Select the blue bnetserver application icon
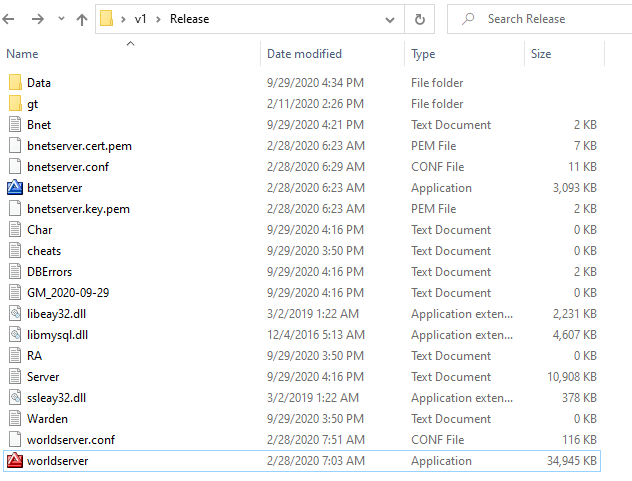The image size is (632, 481). (x=15, y=187)
